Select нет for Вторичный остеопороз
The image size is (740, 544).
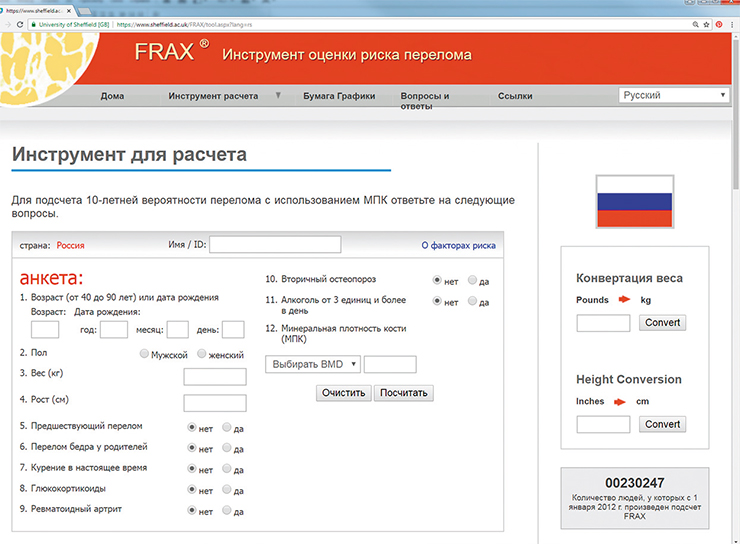[437, 280]
